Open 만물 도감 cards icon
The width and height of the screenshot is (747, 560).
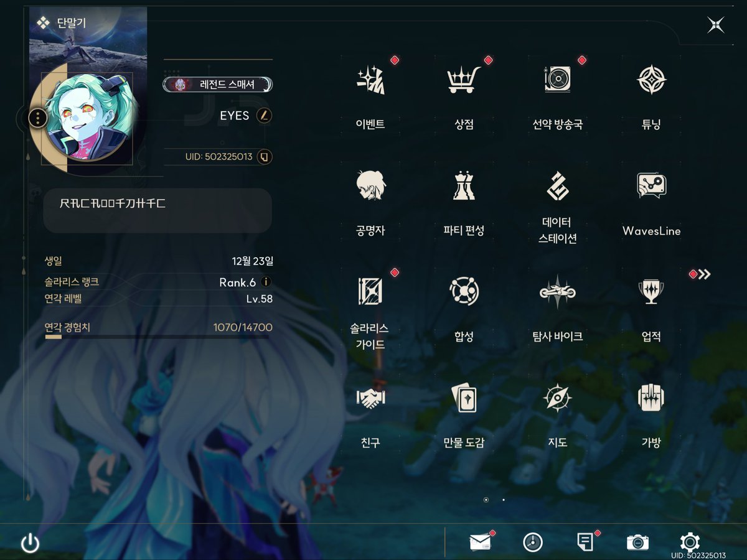pyautogui.click(x=464, y=398)
